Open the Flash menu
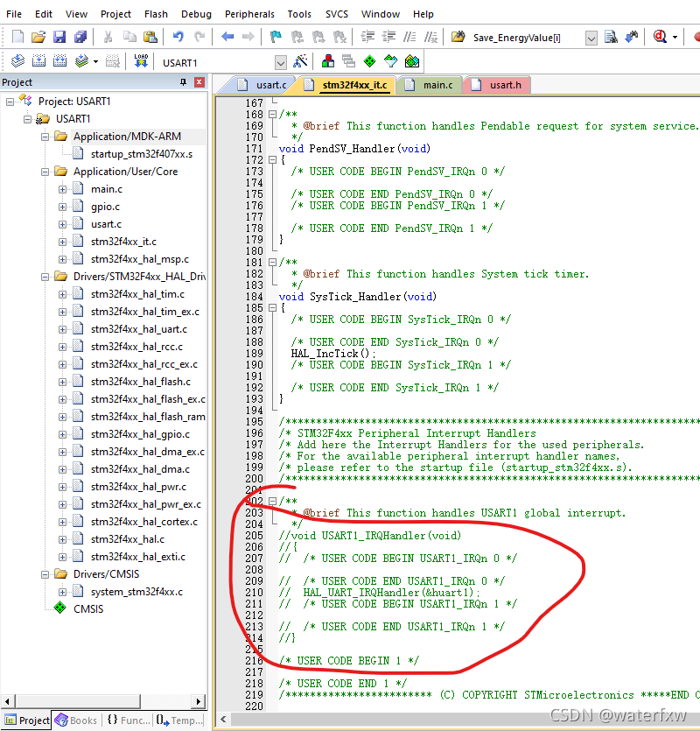This screenshot has width=700, height=731. point(156,14)
